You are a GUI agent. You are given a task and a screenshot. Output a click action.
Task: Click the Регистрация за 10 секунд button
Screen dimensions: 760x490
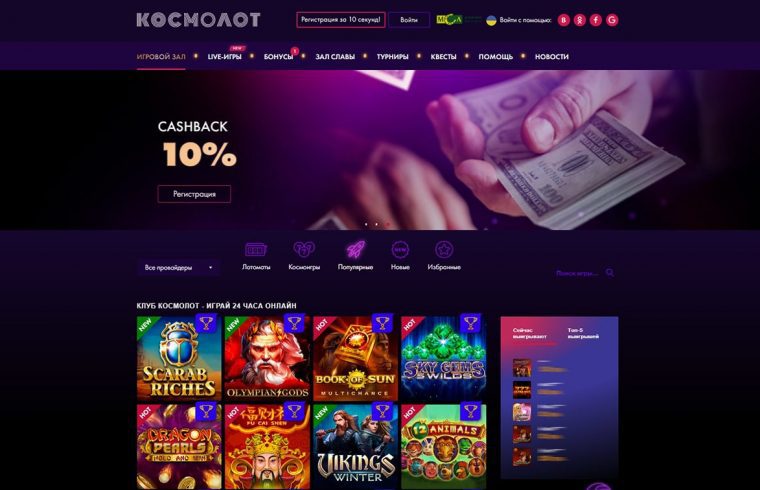click(x=341, y=20)
